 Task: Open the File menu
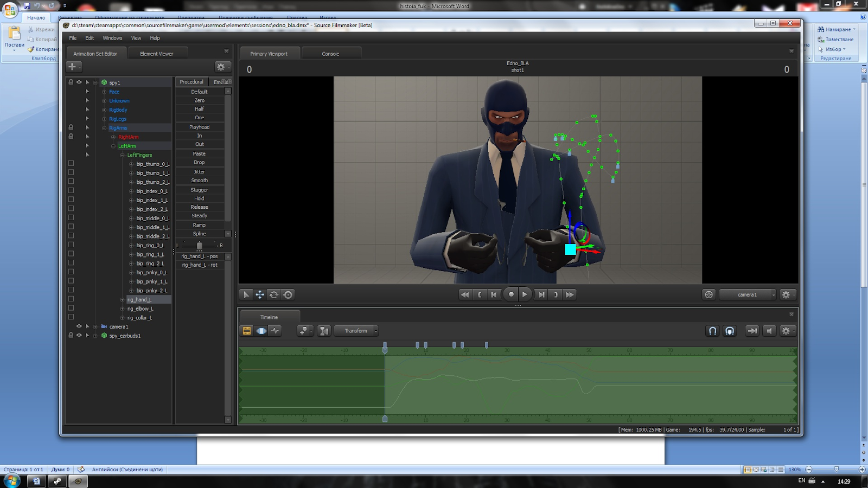[73, 38]
